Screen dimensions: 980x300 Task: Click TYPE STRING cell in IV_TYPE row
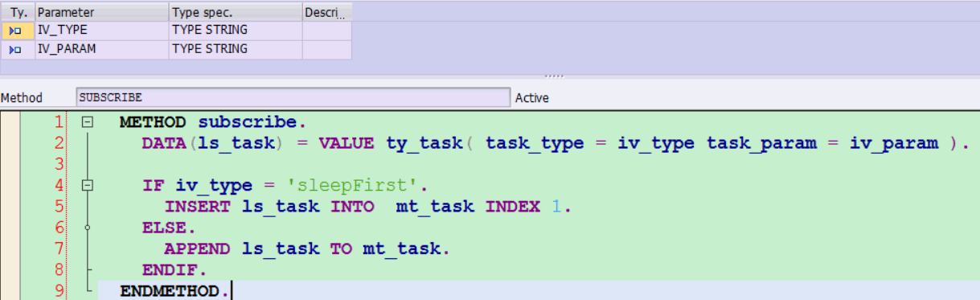click(x=236, y=31)
